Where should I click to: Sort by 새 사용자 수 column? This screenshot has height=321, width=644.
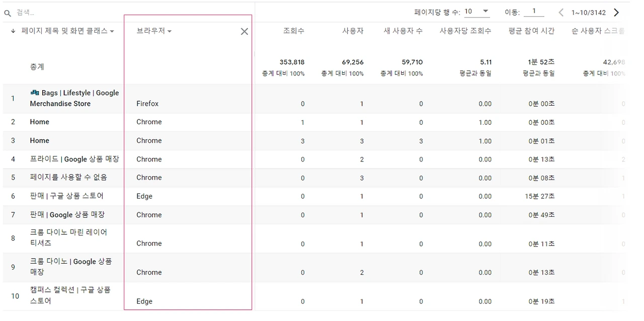(x=403, y=31)
